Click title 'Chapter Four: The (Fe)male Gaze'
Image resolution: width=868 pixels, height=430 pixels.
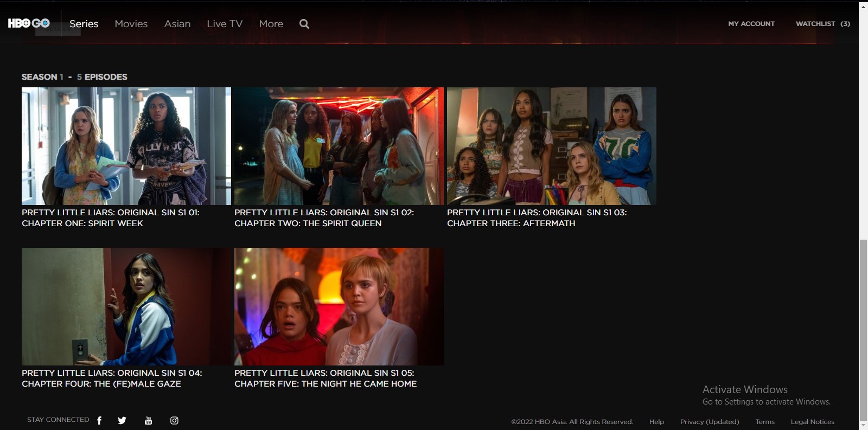[112, 378]
